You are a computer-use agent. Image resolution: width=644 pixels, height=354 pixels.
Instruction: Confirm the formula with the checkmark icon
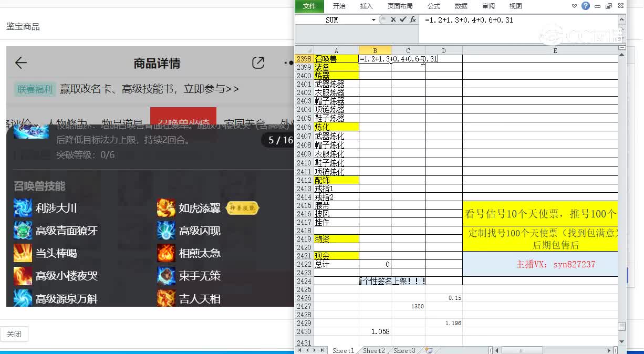click(403, 19)
